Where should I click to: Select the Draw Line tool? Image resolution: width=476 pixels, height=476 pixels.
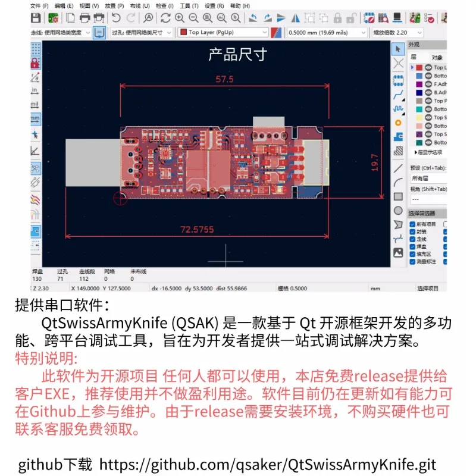click(x=398, y=168)
